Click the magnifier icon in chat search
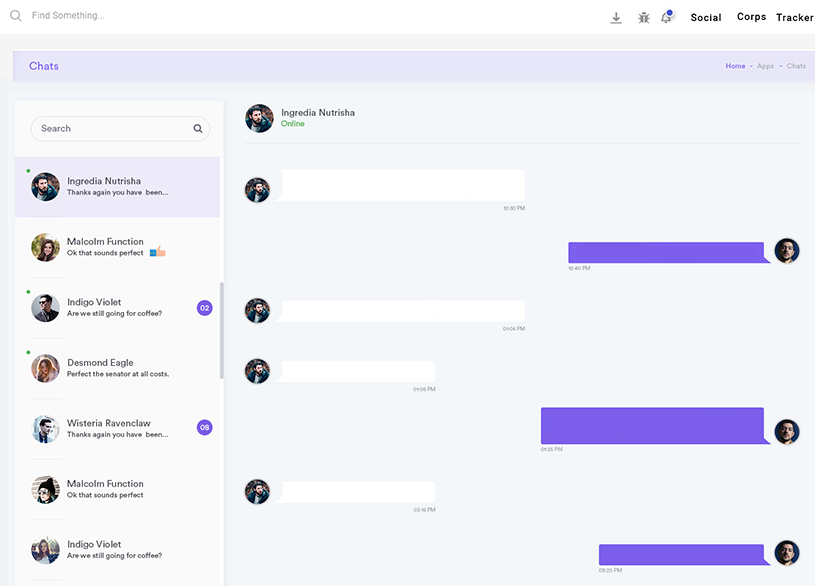This screenshot has height=586, width=815. 198,129
